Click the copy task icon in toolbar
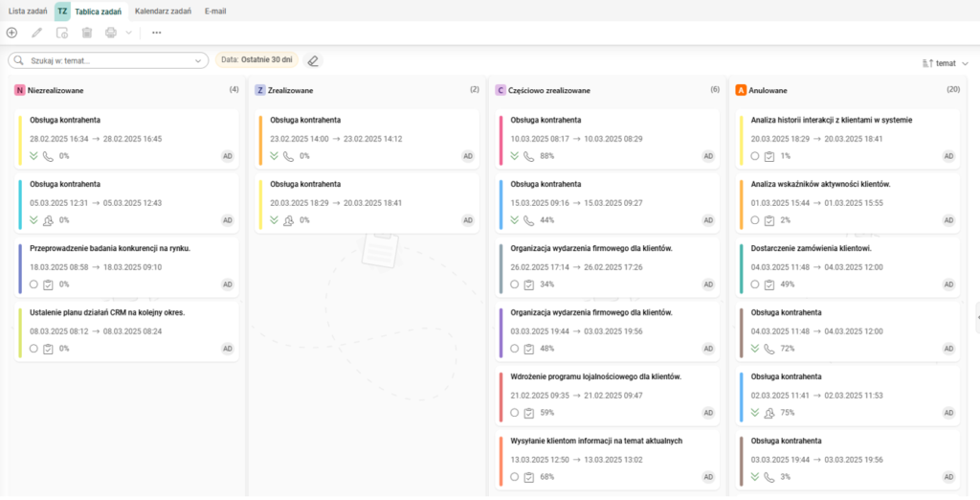The width and height of the screenshot is (980, 500). click(62, 33)
